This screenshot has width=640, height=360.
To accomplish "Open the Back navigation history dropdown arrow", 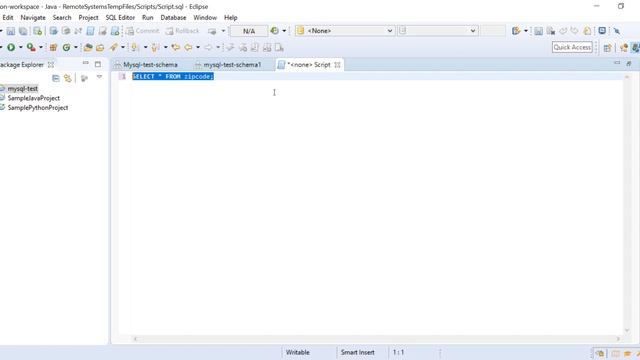I will (198, 48).
